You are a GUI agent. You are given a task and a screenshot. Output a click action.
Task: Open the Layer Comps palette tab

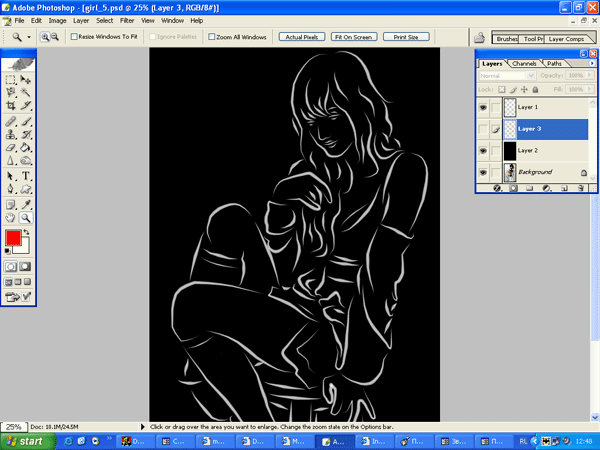pyautogui.click(x=566, y=39)
